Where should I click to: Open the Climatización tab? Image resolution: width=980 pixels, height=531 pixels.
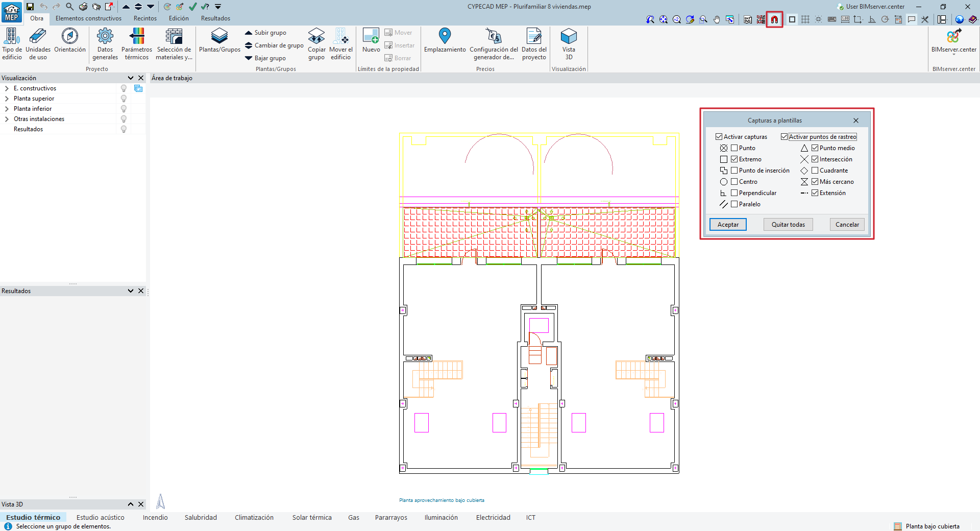(x=254, y=517)
